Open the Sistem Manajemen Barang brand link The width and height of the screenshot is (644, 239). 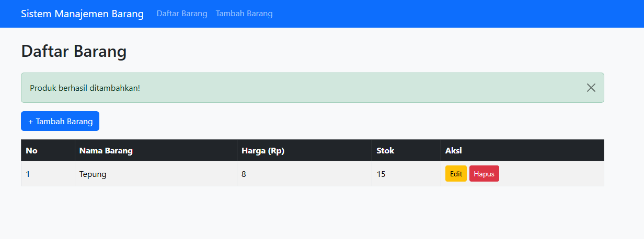tap(82, 14)
